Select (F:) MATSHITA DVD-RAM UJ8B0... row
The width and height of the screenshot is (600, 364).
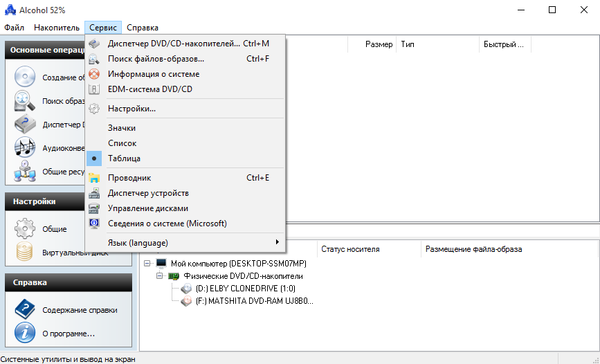coord(254,301)
